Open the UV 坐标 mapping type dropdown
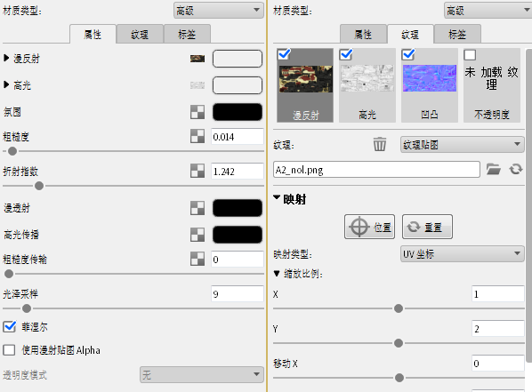Screen dimensions: 532x392 462,253
